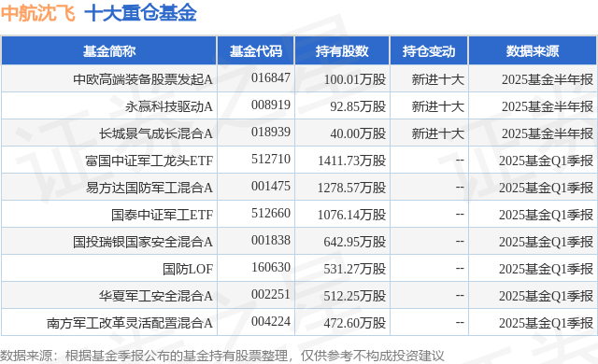Image resolution: width=598 pixels, height=364 pixels.
Task: Click 新进十大 in the 016847 row
Action: pyautogui.click(x=438, y=79)
